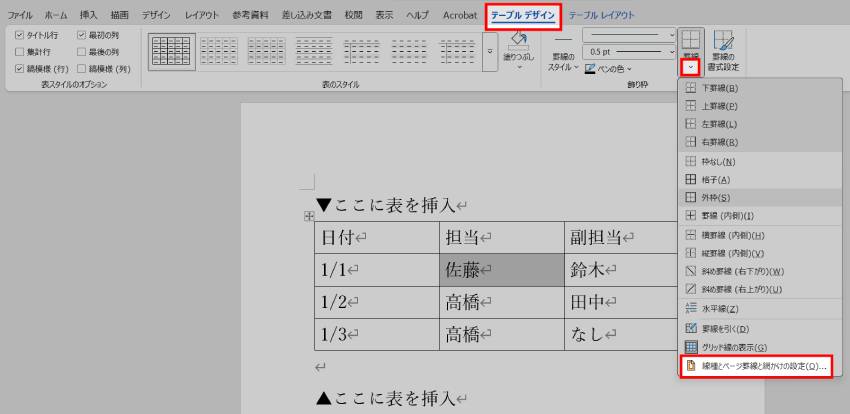Open the 罫線 borders dropdown arrow
This screenshot has width=850, height=414.
click(690, 67)
